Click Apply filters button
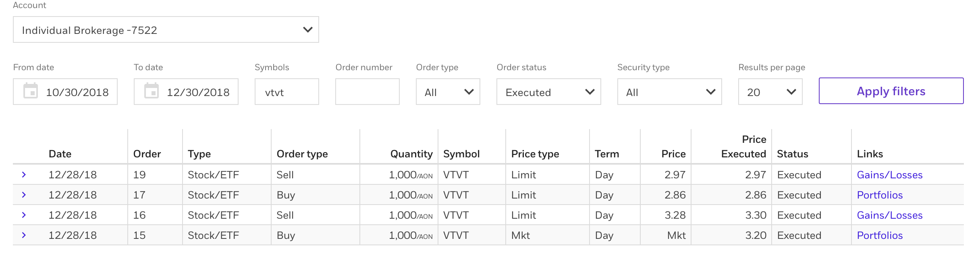The image size is (980, 255). [891, 91]
